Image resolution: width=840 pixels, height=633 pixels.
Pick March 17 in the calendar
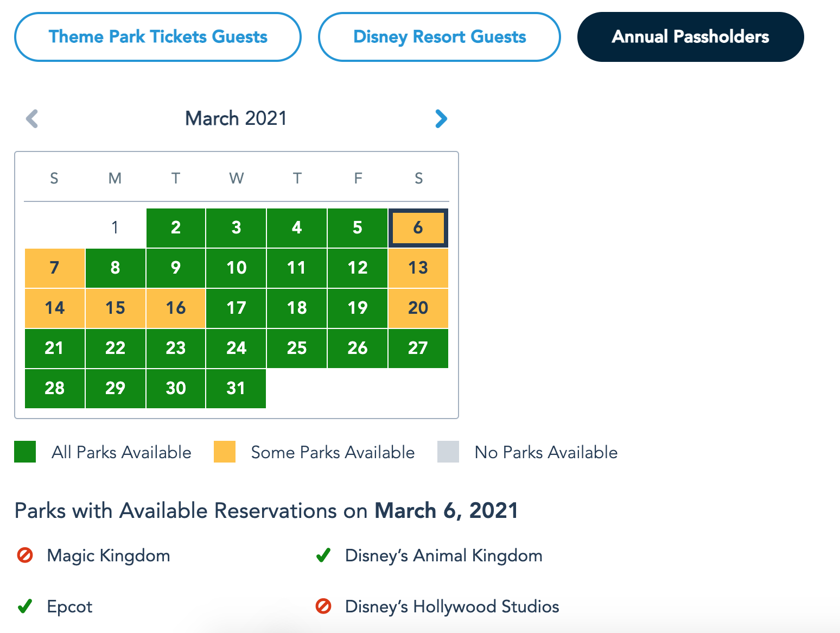pos(236,308)
